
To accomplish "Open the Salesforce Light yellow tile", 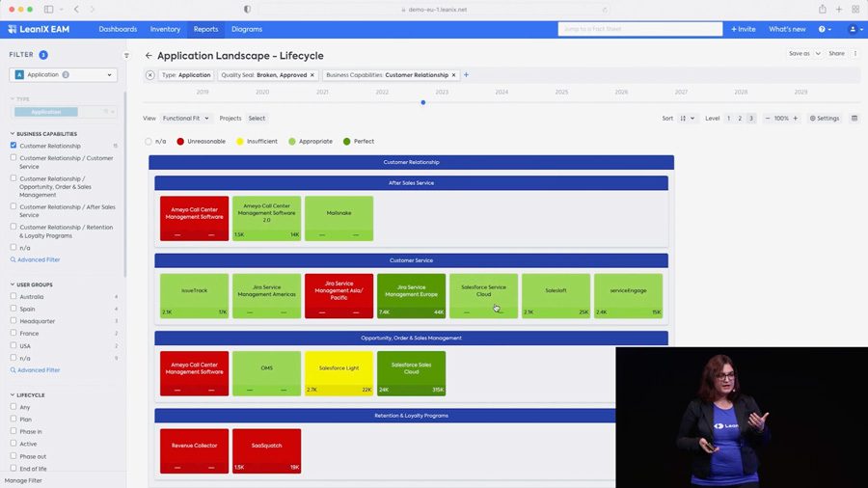I will [x=339, y=373].
